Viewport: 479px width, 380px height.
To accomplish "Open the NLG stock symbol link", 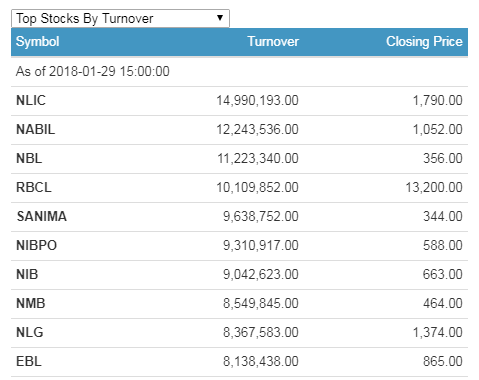I will (x=30, y=332).
